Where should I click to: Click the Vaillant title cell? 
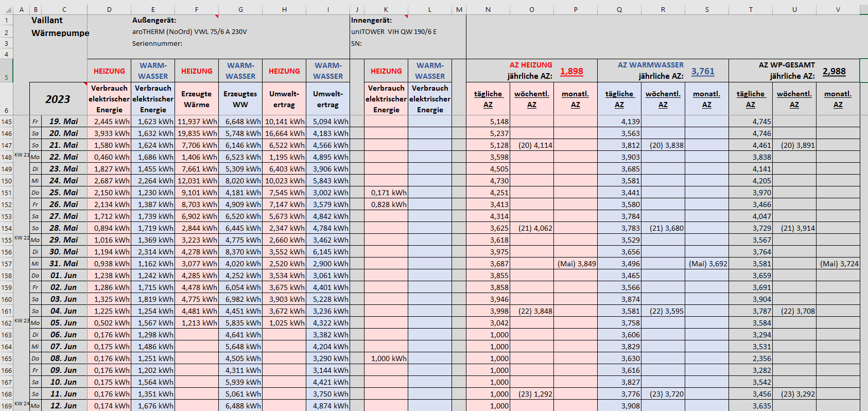pyautogui.click(x=47, y=21)
